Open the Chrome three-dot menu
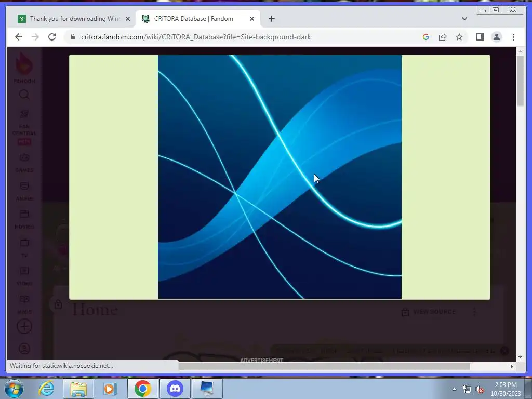 513,37
